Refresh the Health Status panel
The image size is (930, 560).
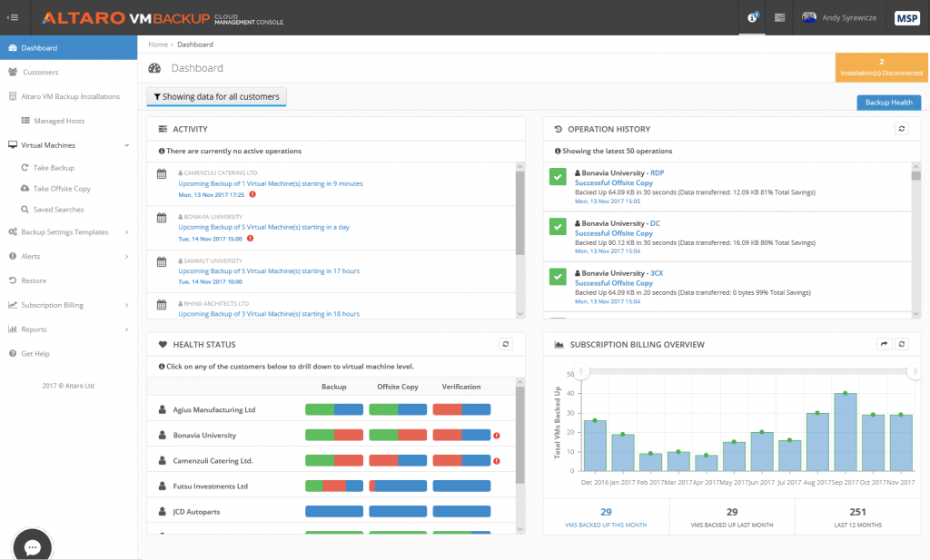(505, 344)
